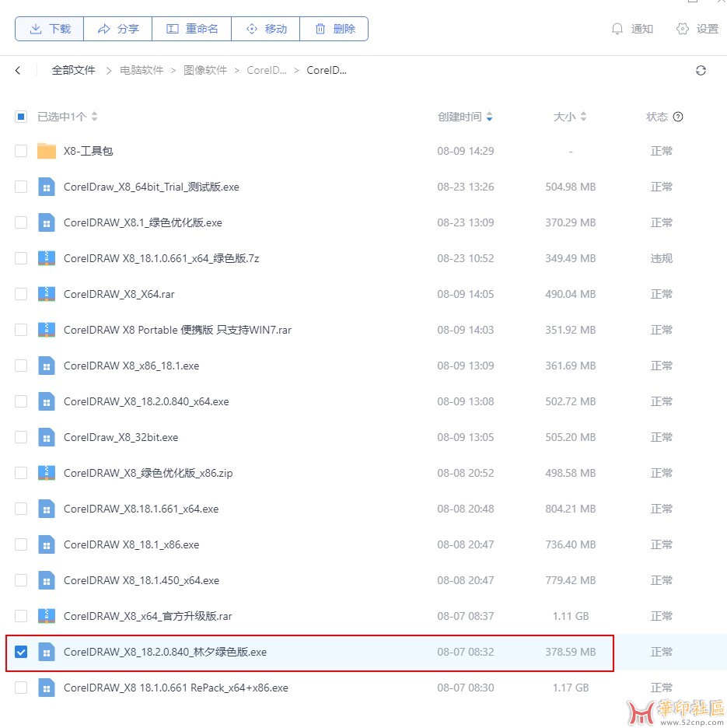Check box for CorelDRAW X8_x86_18.1.exe
Image resolution: width=727 pixels, height=728 pixels.
click(x=21, y=366)
